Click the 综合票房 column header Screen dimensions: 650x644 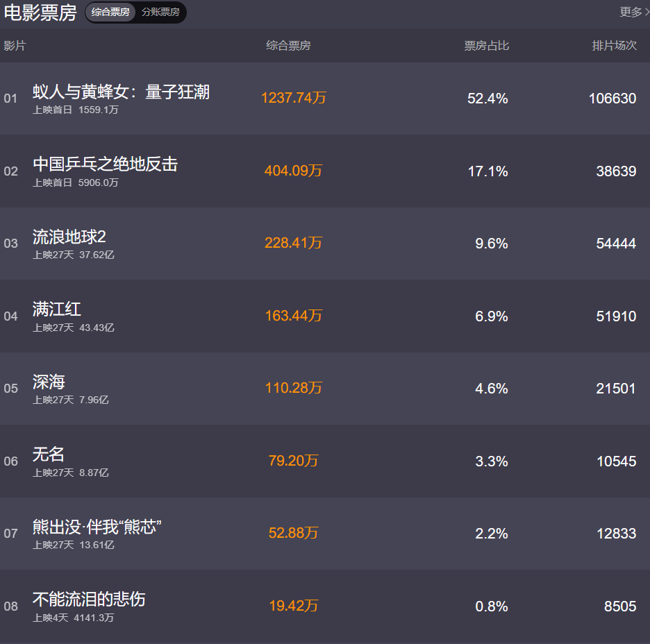click(288, 46)
